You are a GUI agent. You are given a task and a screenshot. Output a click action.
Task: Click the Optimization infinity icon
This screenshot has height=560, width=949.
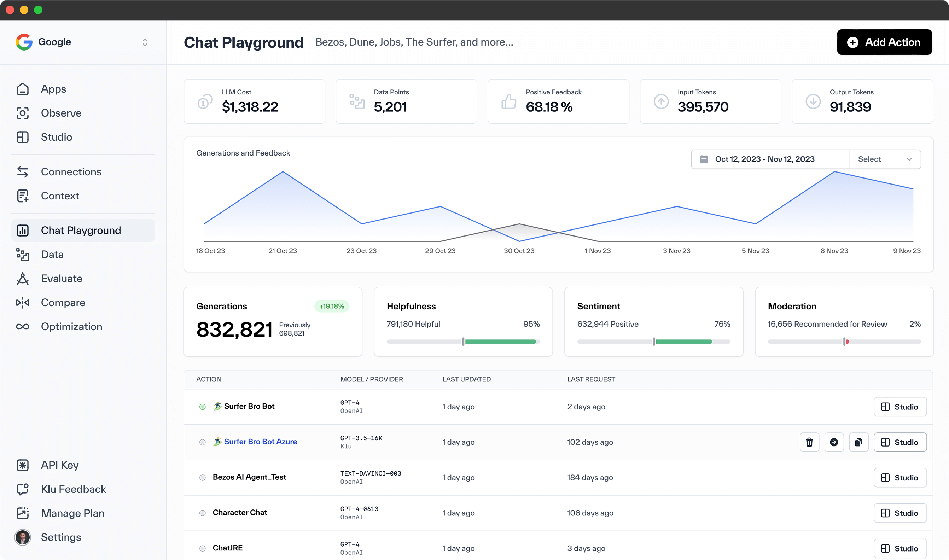point(23,326)
